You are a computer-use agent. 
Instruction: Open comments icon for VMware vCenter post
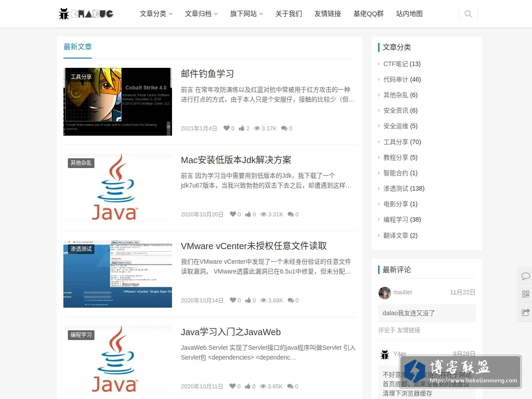[x=290, y=300]
